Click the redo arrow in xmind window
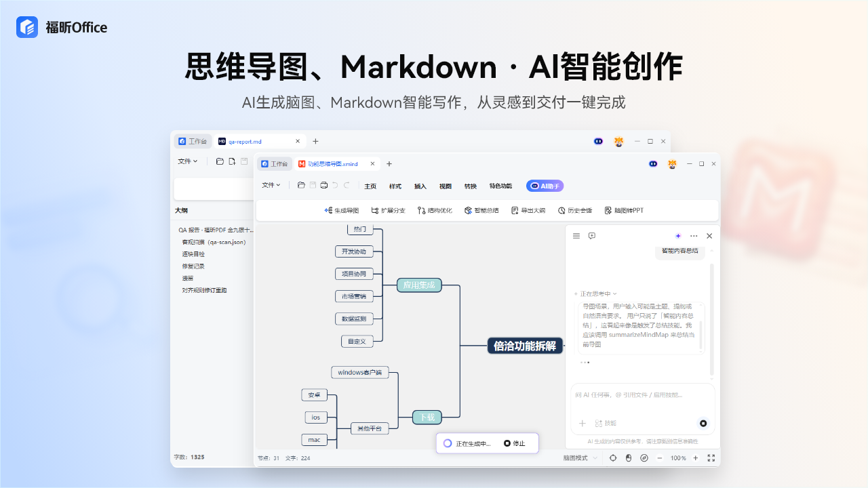The width and height of the screenshot is (868, 488). click(347, 185)
